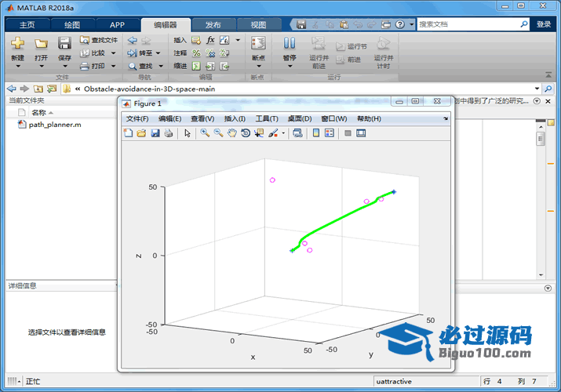Toggle the Pan hand tool
561x392 pixels.
(232, 133)
